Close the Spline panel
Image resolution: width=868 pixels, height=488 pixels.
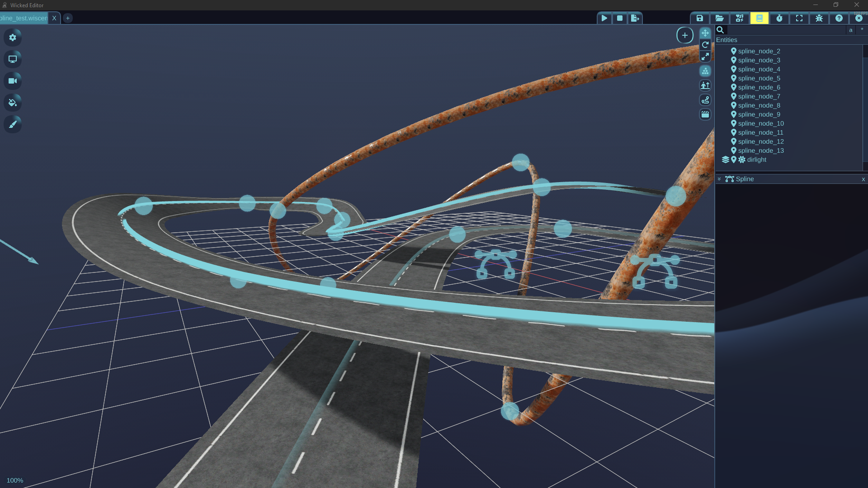(x=863, y=179)
